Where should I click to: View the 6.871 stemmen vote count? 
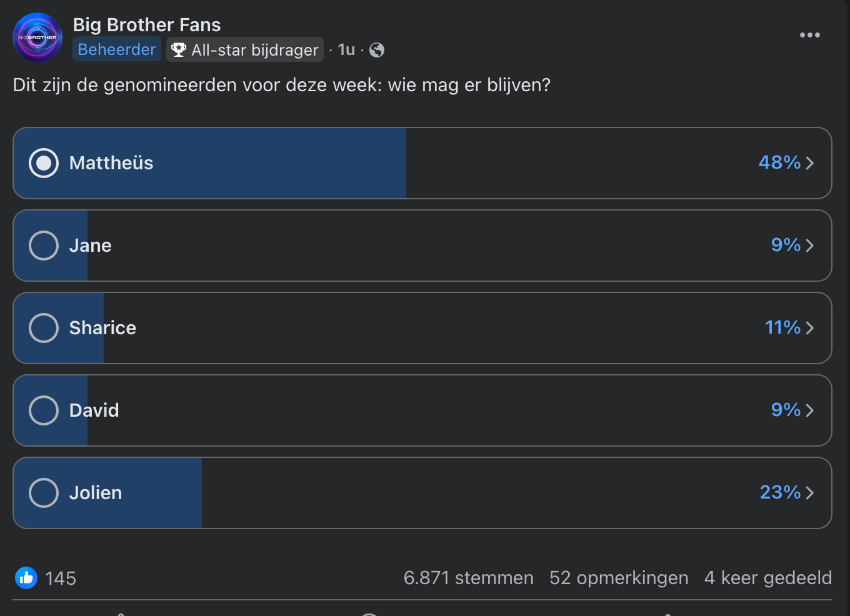[469, 578]
